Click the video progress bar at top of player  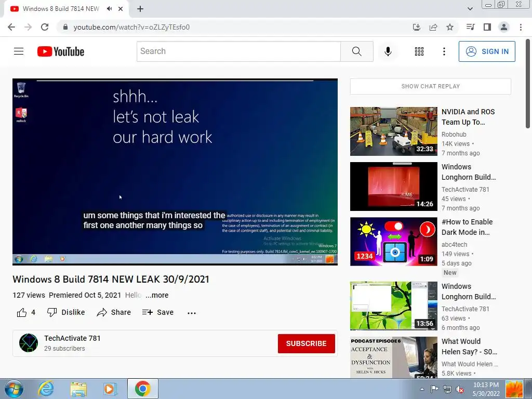coord(175,81)
